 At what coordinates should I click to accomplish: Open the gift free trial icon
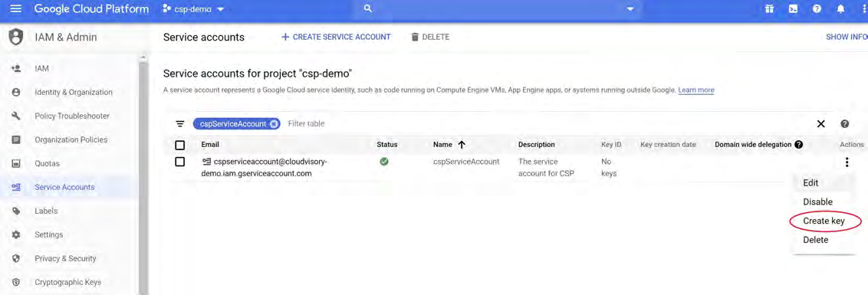[x=769, y=9]
